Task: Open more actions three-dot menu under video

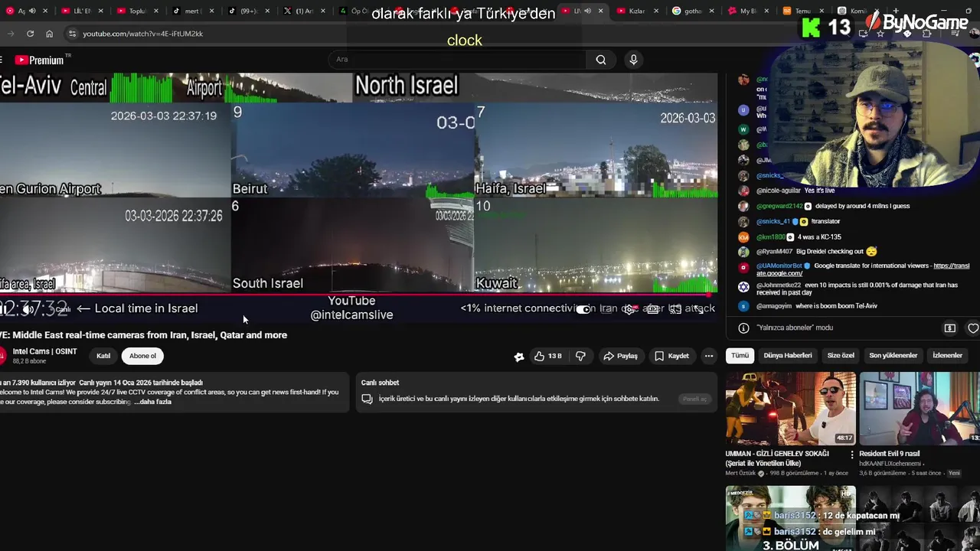Action: [709, 356]
